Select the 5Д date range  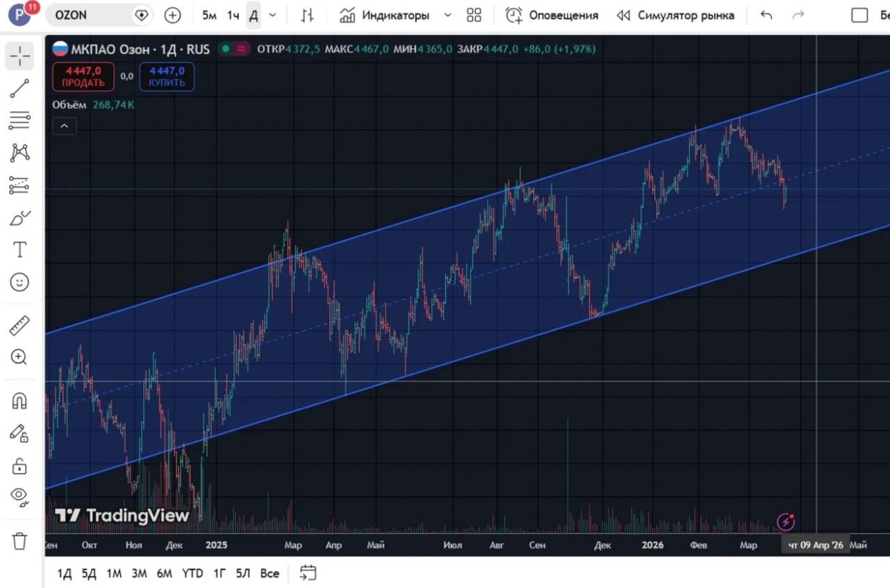point(89,573)
